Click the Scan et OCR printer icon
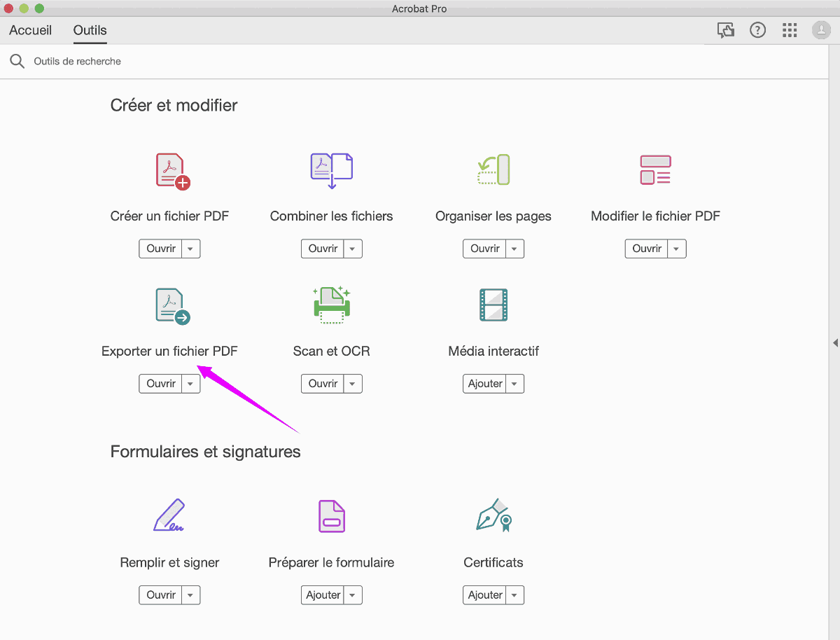This screenshot has height=640, width=840. 332,305
